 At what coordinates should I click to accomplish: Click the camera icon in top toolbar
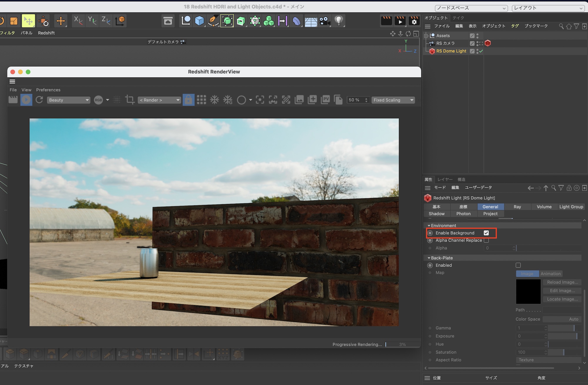click(325, 21)
